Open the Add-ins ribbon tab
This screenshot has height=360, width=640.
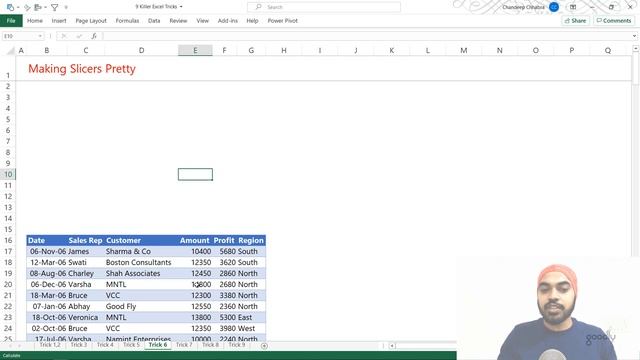coord(227,20)
